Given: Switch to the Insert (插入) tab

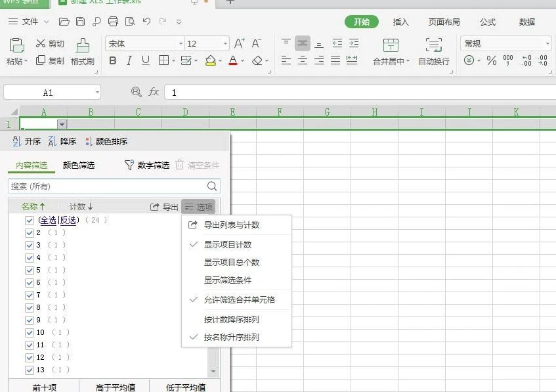Looking at the screenshot, I should pos(400,22).
